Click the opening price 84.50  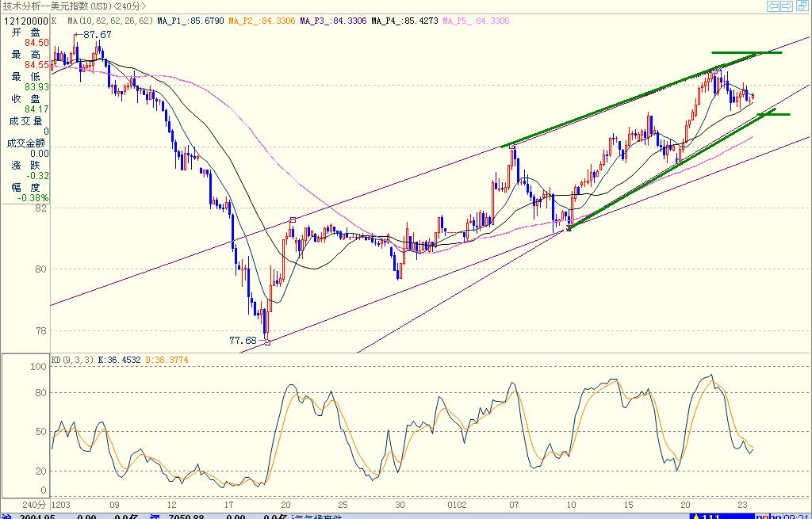tap(36, 43)
